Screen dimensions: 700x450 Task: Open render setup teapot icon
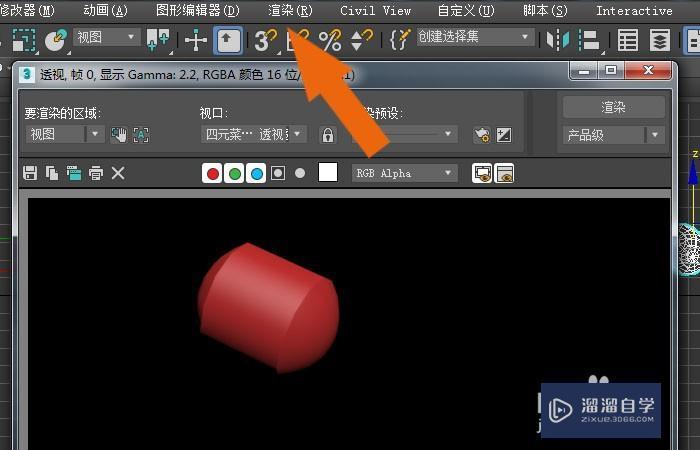(x=482, y=134)
